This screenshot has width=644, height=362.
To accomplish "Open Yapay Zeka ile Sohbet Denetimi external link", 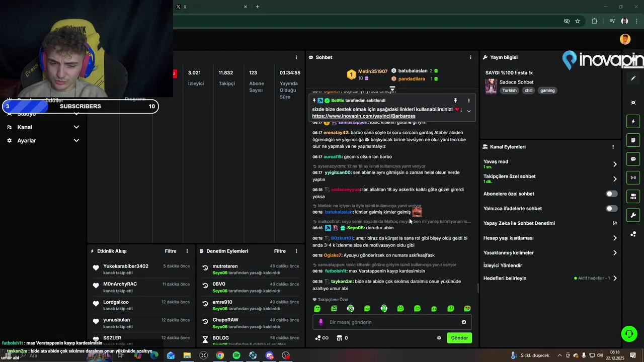I will pos(615,223).
